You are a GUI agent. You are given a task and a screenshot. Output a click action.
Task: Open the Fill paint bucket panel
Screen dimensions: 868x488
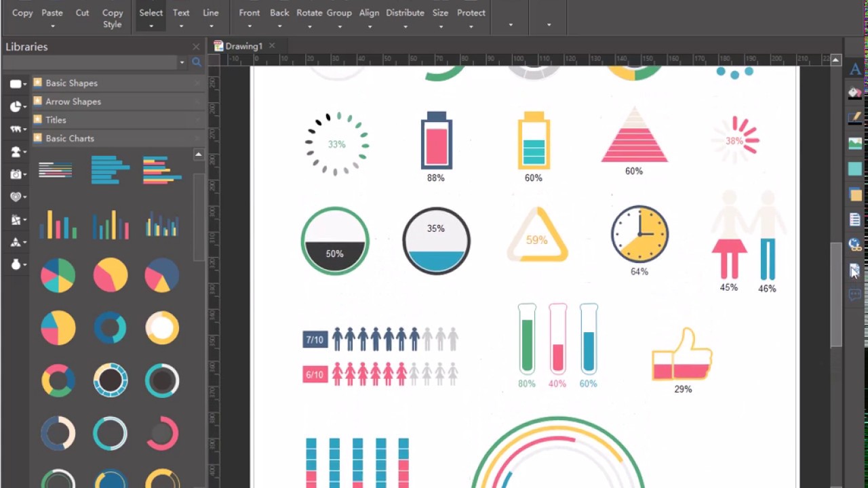click(855, 93)
